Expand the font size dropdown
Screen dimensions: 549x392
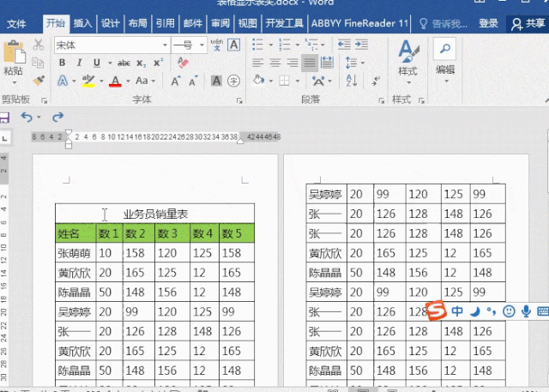(202, 45)
